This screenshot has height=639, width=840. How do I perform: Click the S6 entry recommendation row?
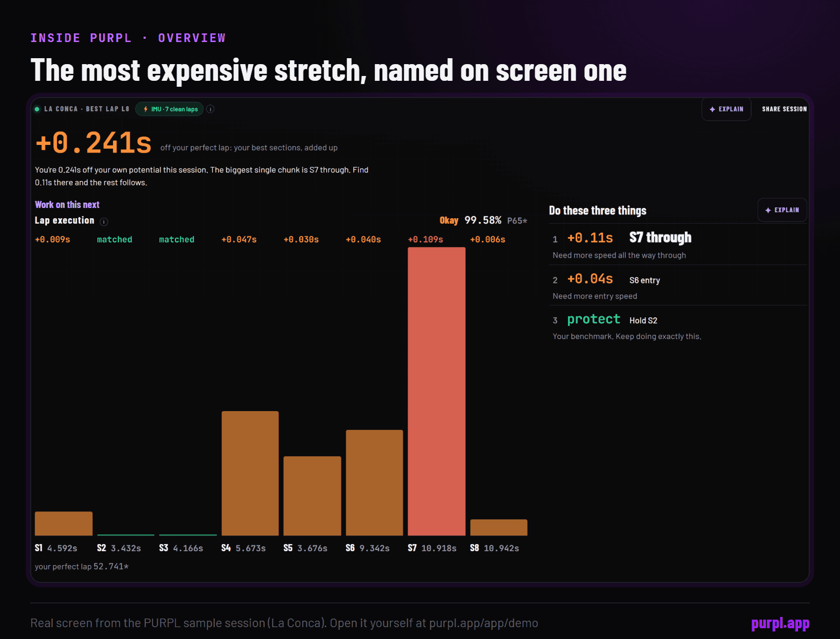[x=680, y=286]
